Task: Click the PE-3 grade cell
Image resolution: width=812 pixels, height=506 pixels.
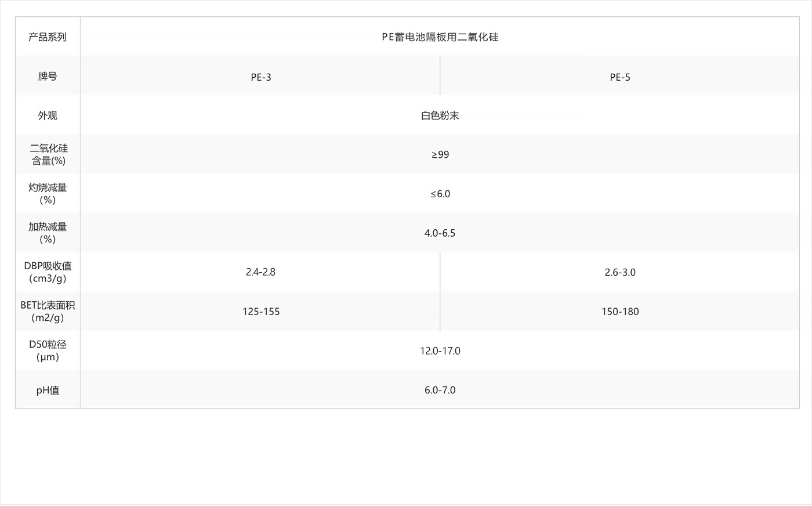Action: [x=260, y=77]
